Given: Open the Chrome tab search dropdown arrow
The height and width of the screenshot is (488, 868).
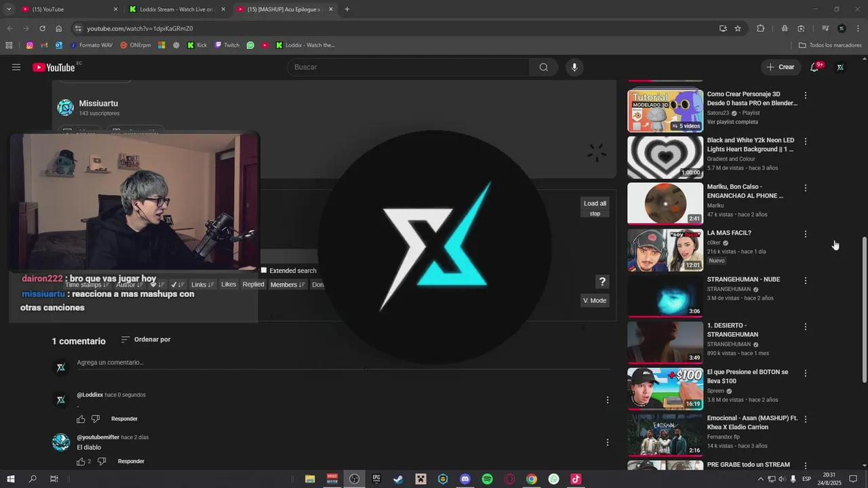Looking at the screenshot, I should (x=9, y=9).
